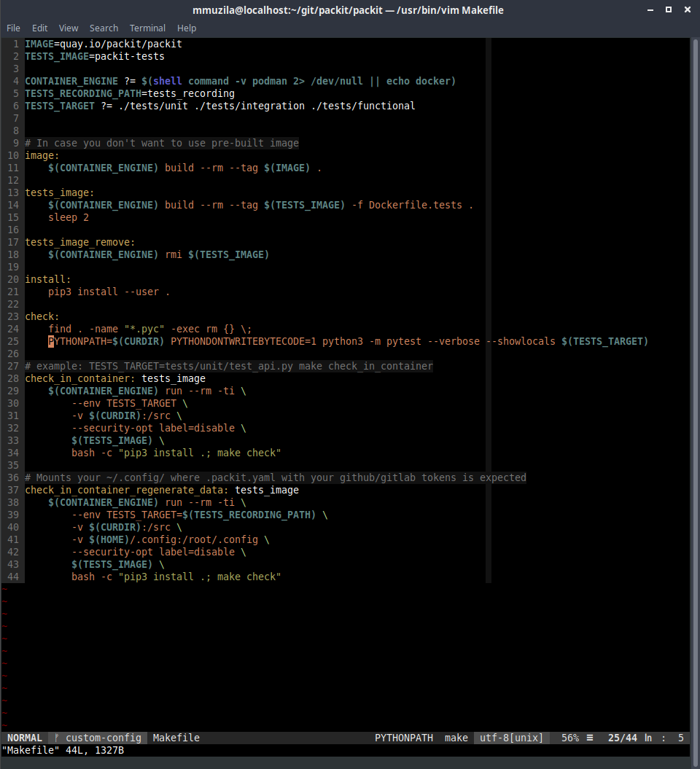The image size is (700, 769).
Task: Open the View menu
Action: pyautogui.click(x=69, y=28)
